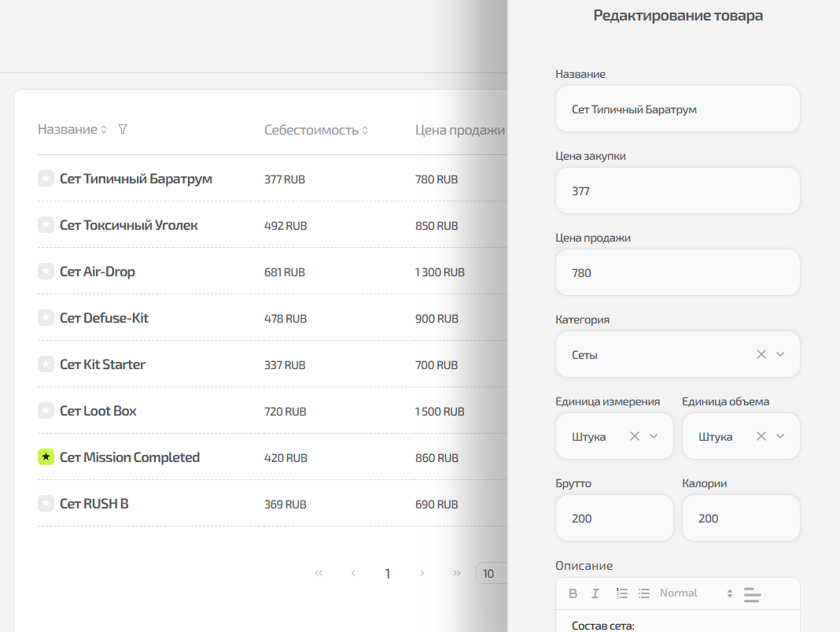Click the Цена продажи input field
Screen dimensions: 840x632
[x=677, y=272]
